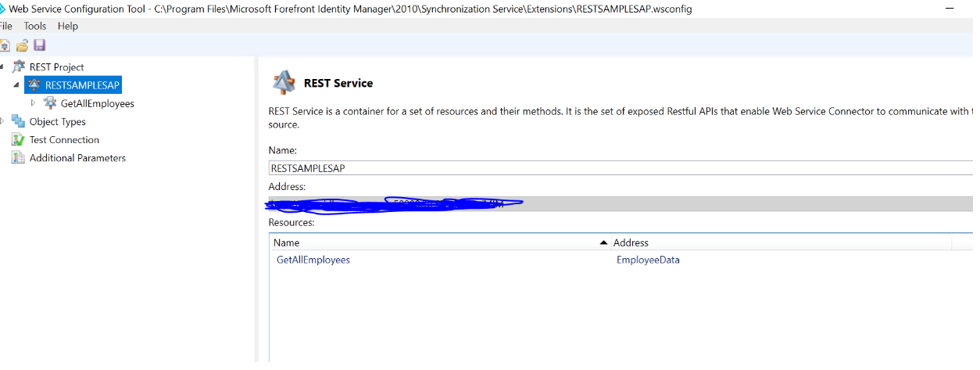Open the Tools menu

35,26
